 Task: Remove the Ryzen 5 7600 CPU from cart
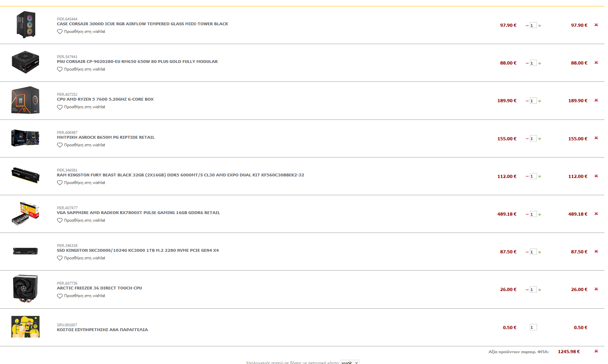coord(596,100)
